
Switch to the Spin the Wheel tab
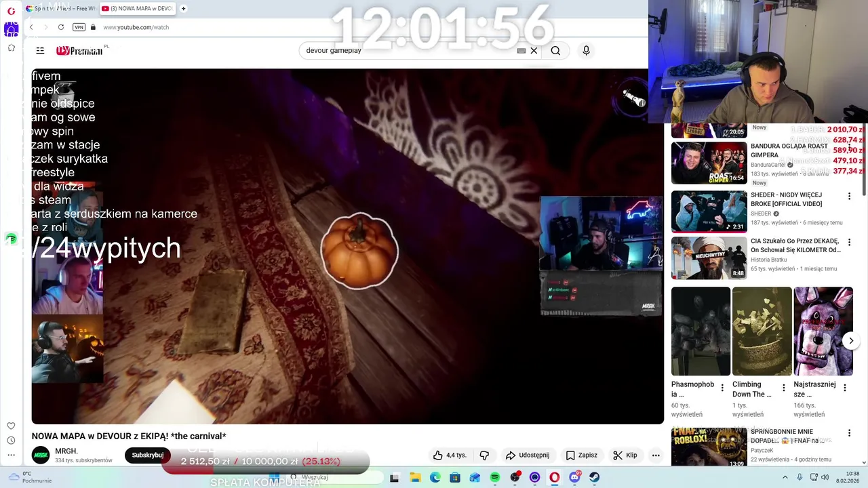click(60, 9)
